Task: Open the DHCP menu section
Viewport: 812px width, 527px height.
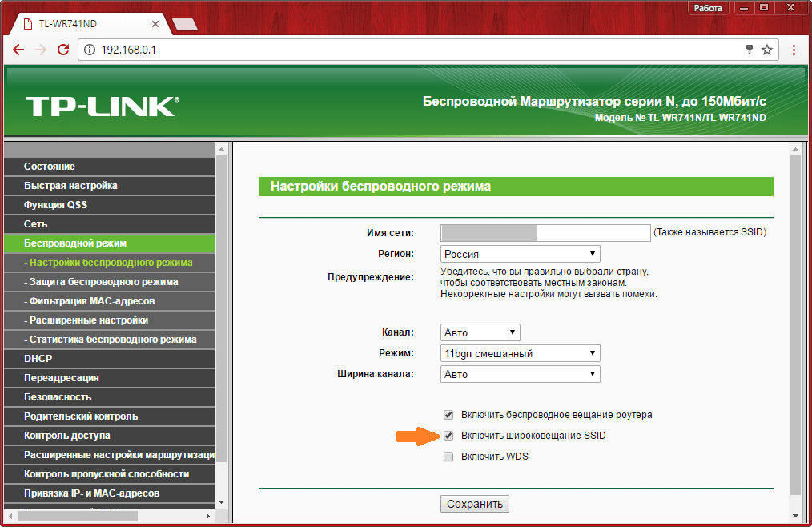Action: (x=38, y=359)
